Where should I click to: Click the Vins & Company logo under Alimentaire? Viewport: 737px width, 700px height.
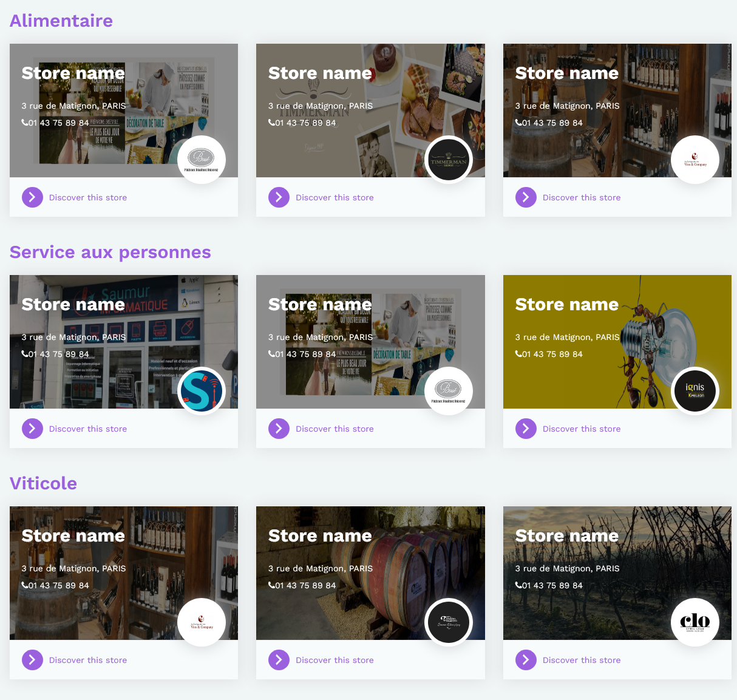click(695, 160)
